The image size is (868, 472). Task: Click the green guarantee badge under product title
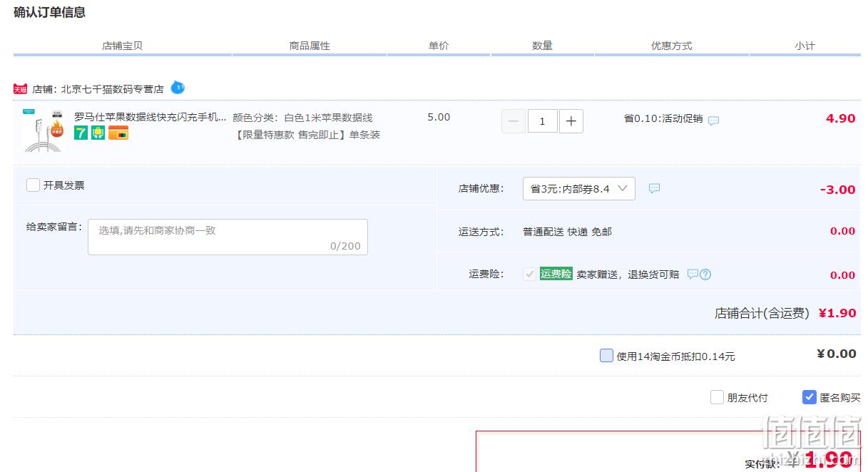(98, 133)
